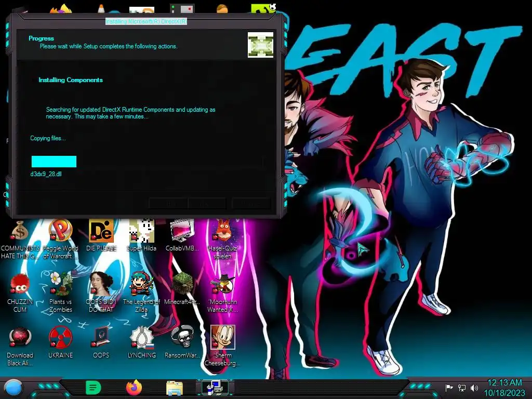Click the dimmed Back button in installer
Image resolution: width=532 pixels, height=399 pixels.
(168, 203)
